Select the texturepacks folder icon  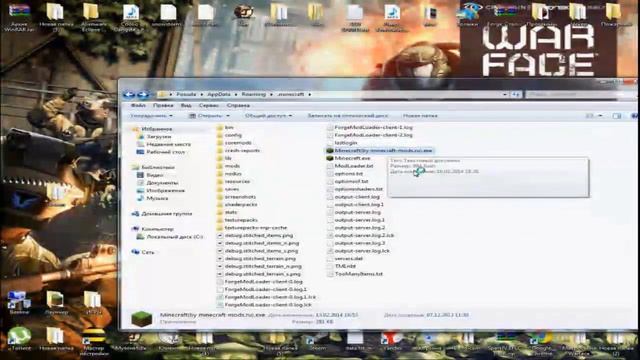[x=220, y=220]
